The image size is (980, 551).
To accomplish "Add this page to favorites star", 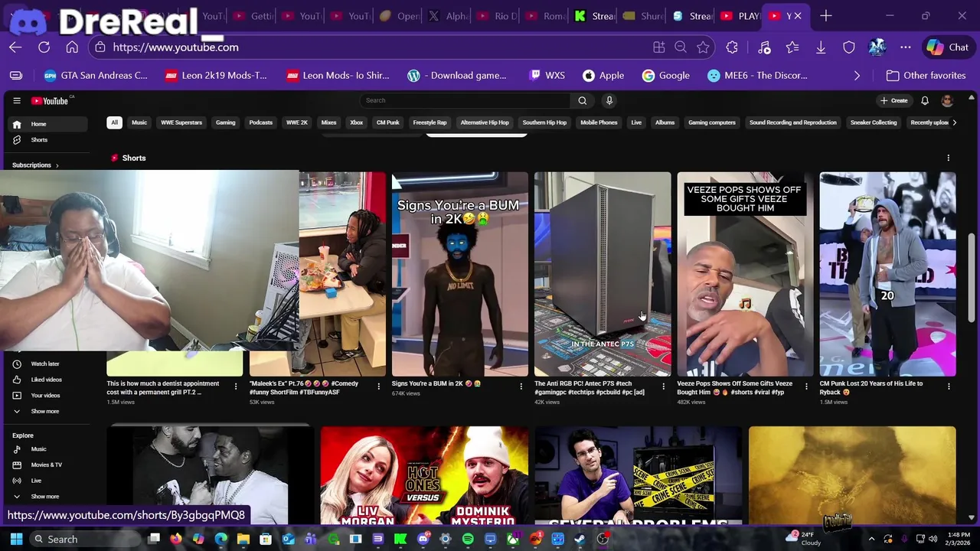I will pos(703,47).
